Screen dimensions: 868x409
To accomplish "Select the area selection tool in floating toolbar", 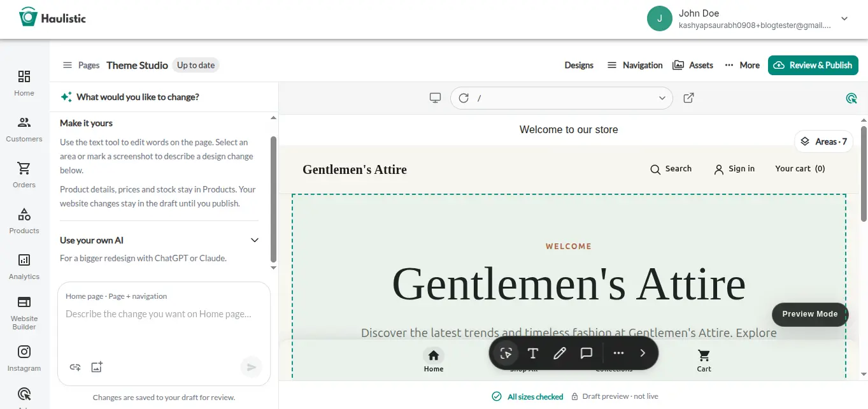I will pyautogui.click(x=506, y=354).
